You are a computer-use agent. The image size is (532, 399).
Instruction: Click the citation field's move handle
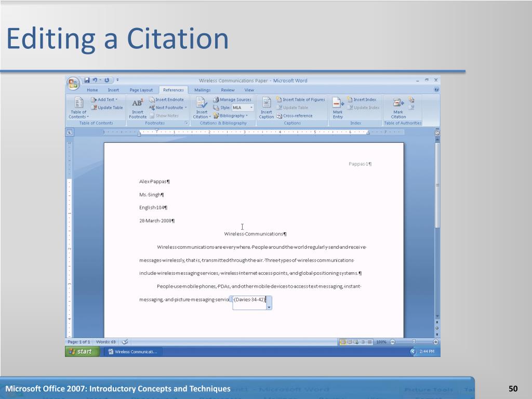coord(231,299)
